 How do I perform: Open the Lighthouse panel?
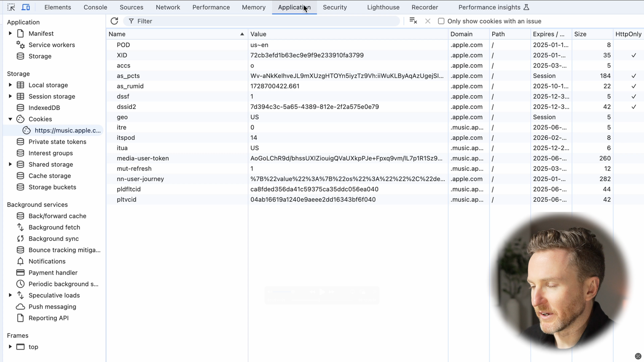tap(383, 7)
